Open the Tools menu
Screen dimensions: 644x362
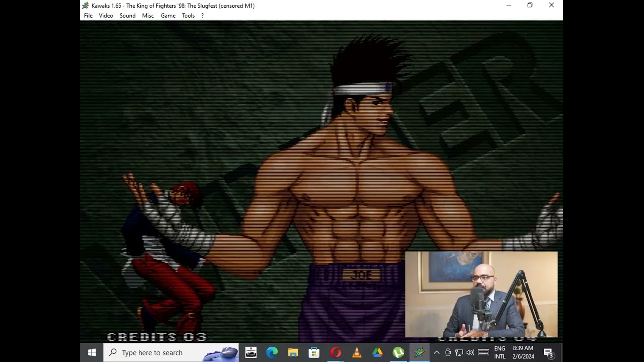[188, 16]
